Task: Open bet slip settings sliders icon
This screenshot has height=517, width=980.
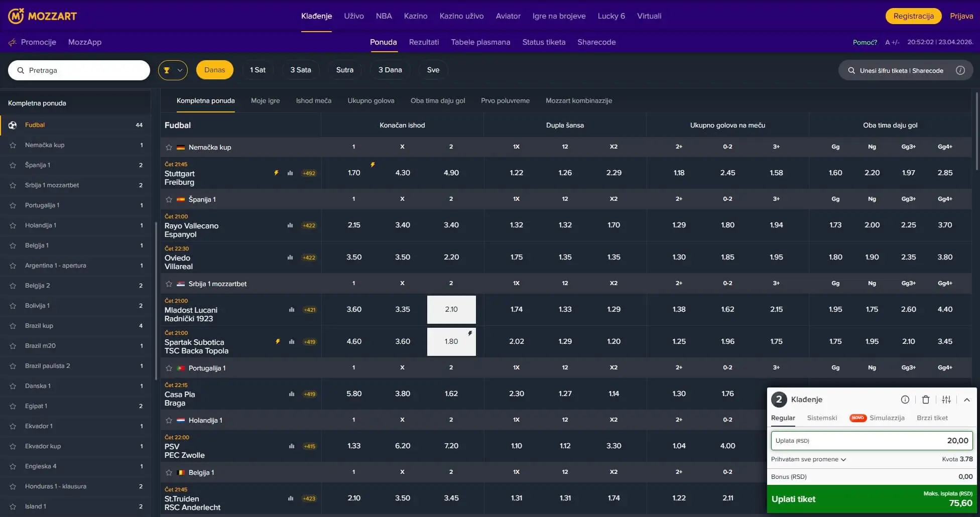Action: click(946, 400)
